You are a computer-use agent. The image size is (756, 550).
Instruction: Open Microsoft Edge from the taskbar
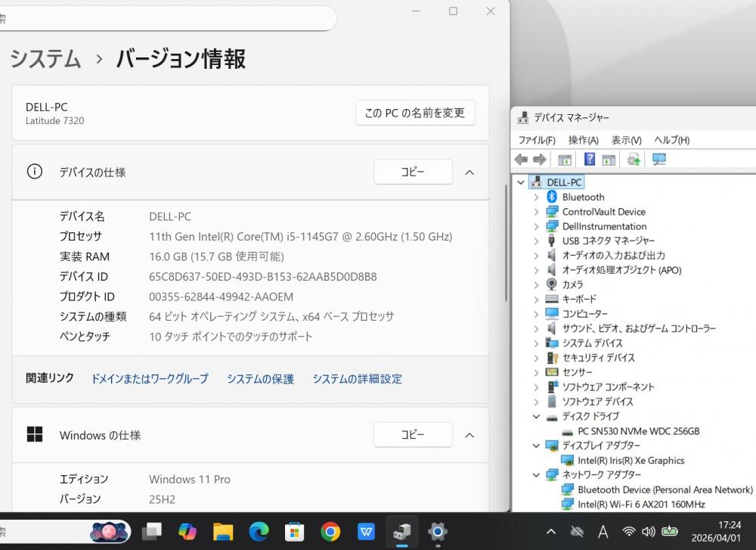259,532
